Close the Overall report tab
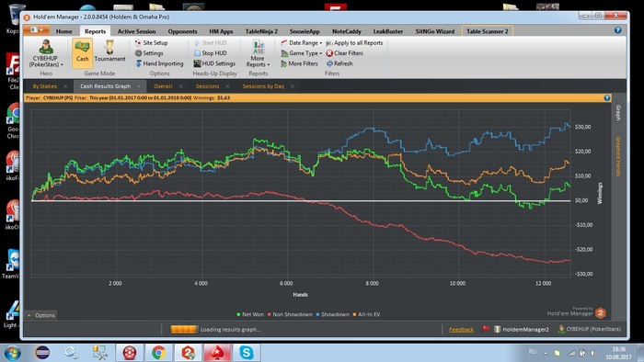 click(181, 86)
